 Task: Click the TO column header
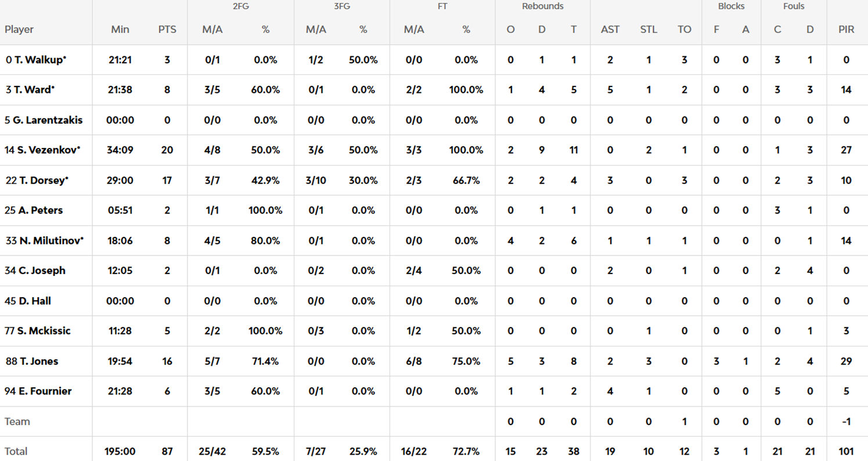click(685, 29)
